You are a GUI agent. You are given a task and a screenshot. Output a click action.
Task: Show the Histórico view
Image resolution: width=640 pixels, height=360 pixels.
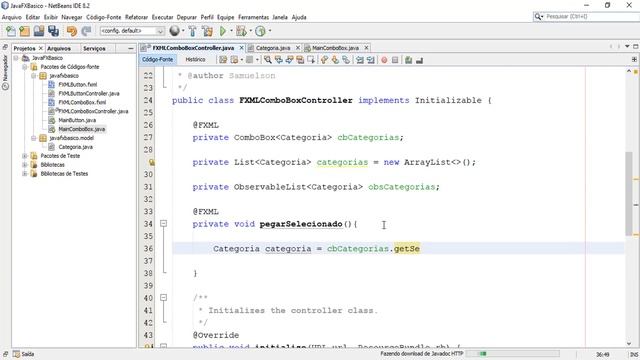[195, 60]
